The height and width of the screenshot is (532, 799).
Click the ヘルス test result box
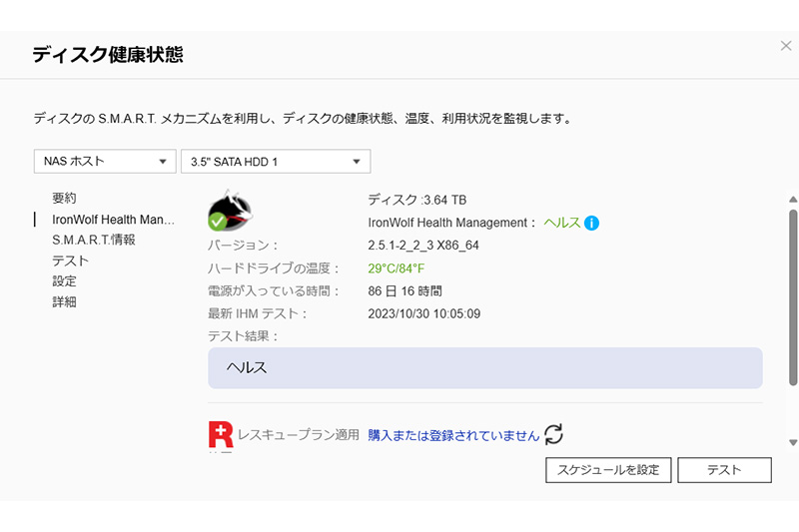coord(484,367)
